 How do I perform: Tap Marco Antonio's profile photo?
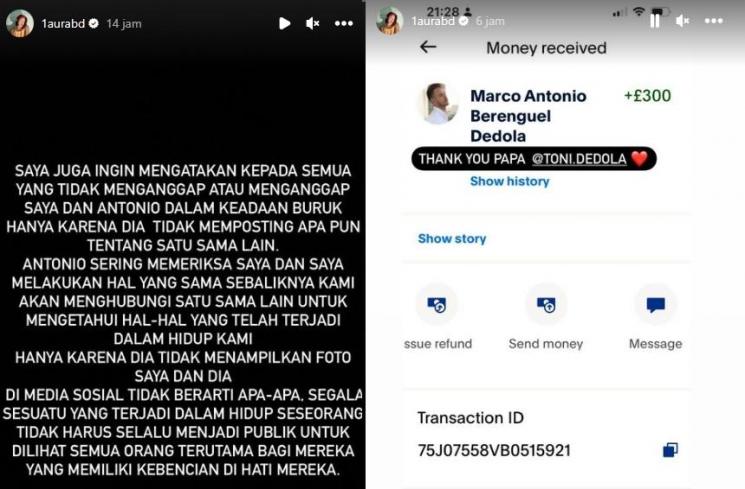pos(437,104)
